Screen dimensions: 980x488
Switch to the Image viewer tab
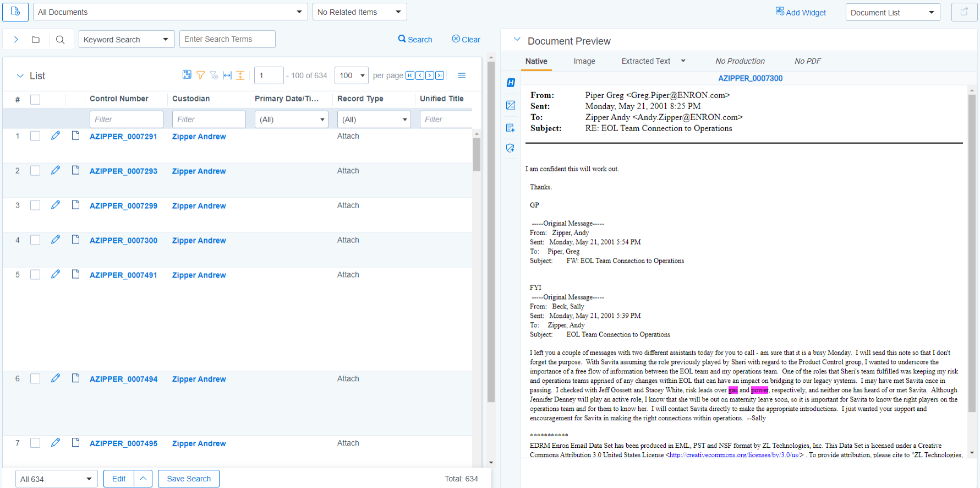(x=584, y=61)
